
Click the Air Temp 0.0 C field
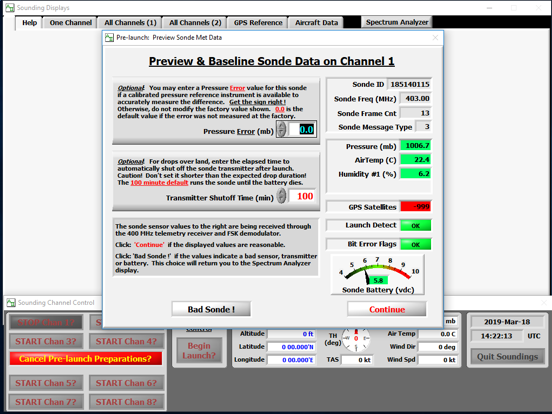click(x=438, y=334)
